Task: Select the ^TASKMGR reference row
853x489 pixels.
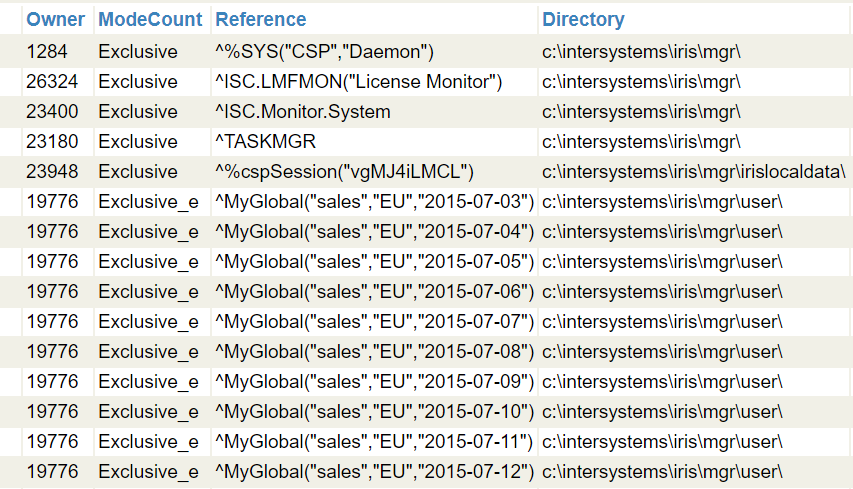Action: point(259,141)
